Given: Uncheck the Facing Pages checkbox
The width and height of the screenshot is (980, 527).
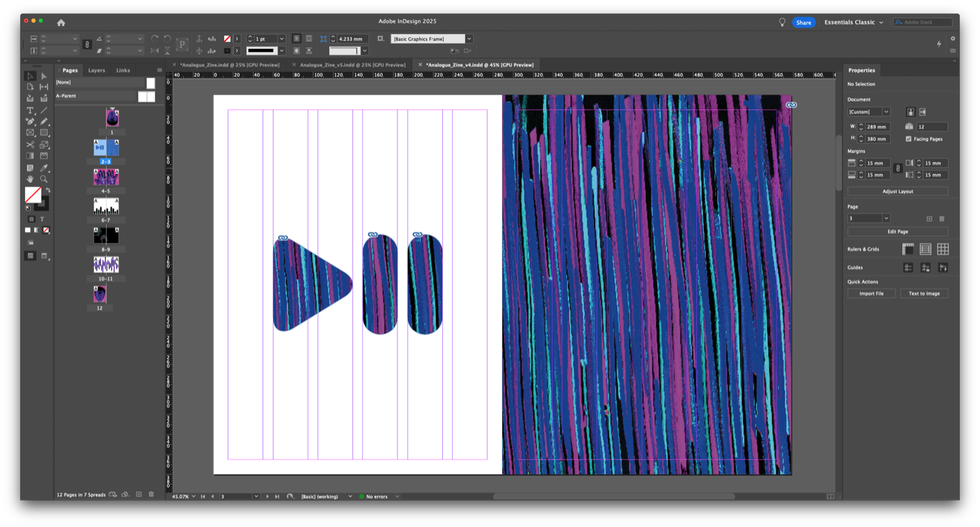Looking at the screenshot, I should click(909, 139).
